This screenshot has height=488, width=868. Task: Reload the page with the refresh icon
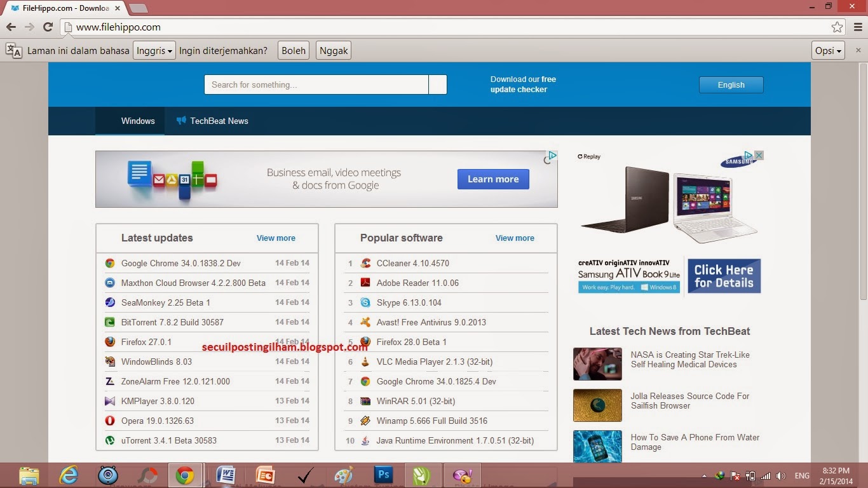48,27
